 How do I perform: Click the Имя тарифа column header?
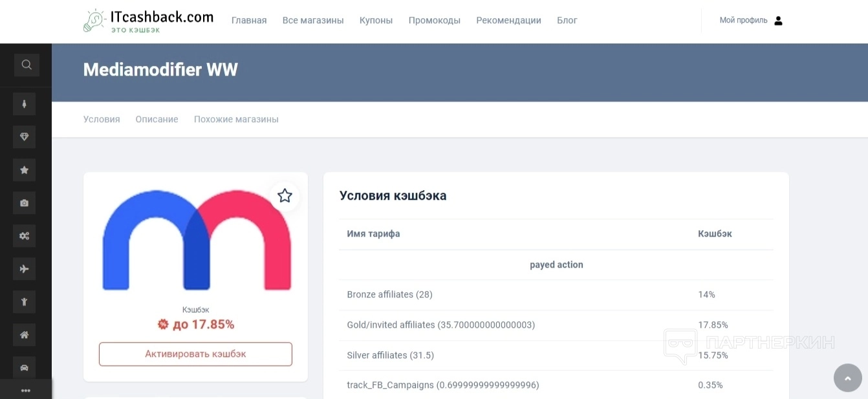coord(374,234)
